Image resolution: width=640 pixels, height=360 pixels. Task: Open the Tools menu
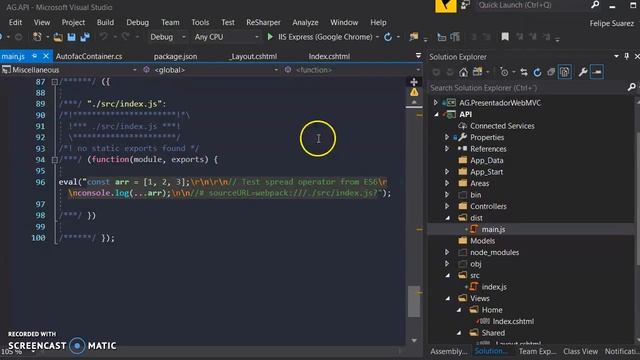200,22
